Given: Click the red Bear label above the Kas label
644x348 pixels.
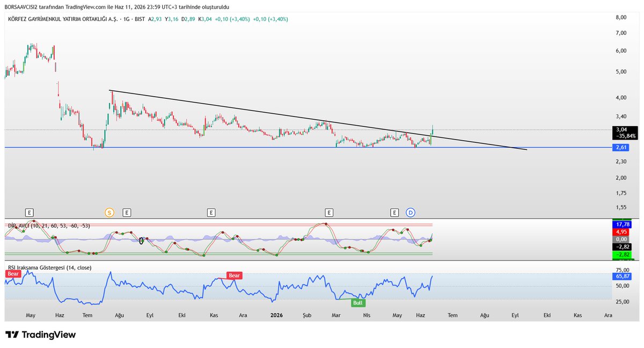Looking at the screenshot, I should point(235,275).
